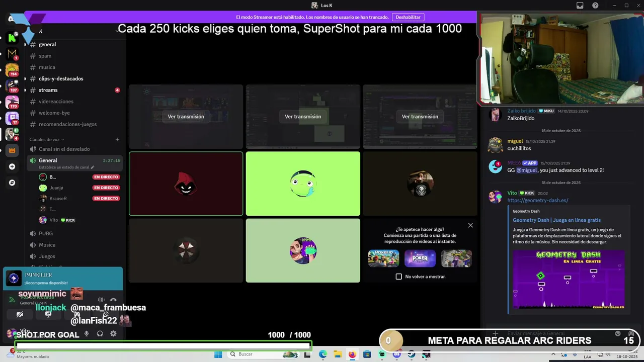Open Discord help question mark icon

tap(595, 6)
